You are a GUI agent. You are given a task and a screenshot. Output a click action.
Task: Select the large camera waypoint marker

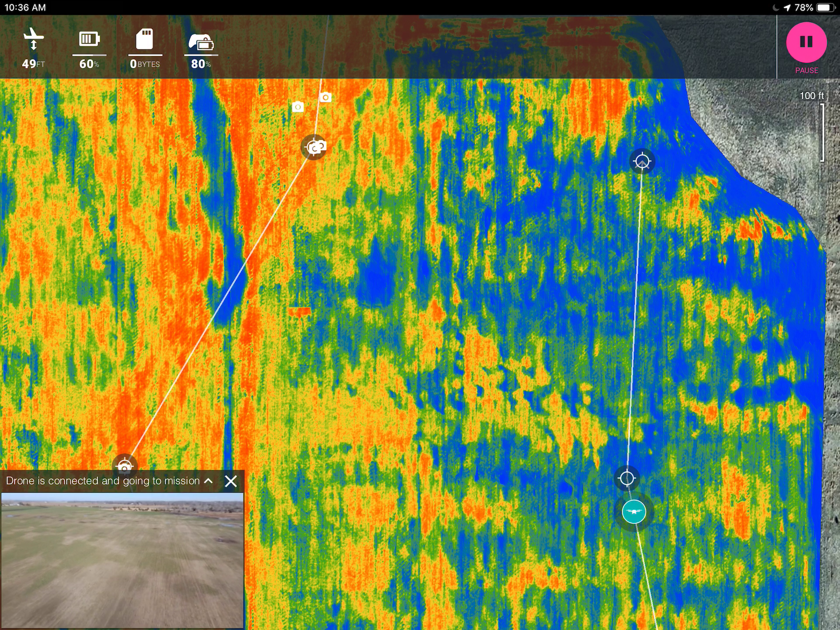[314, 147]
